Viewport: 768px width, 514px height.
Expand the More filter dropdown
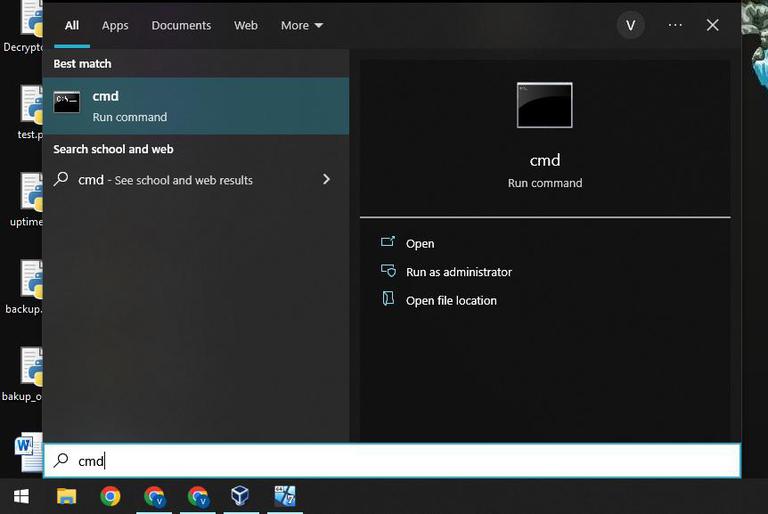[x=302, y=25]
